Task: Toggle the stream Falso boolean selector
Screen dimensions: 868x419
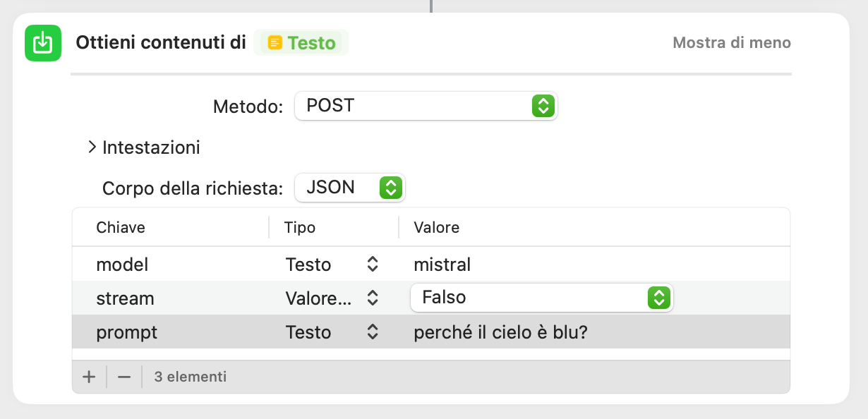Action: pos(541,298)
